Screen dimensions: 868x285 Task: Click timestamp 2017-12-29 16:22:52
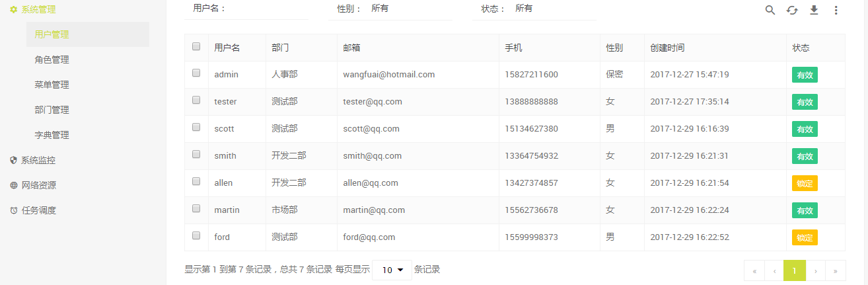pyautogui.click(x=690, y=237)
